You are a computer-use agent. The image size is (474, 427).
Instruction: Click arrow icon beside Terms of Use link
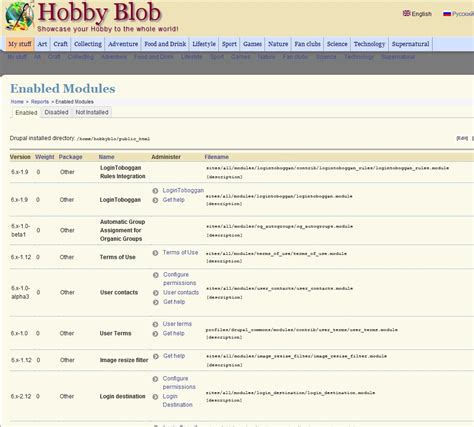tap(155, 253)
